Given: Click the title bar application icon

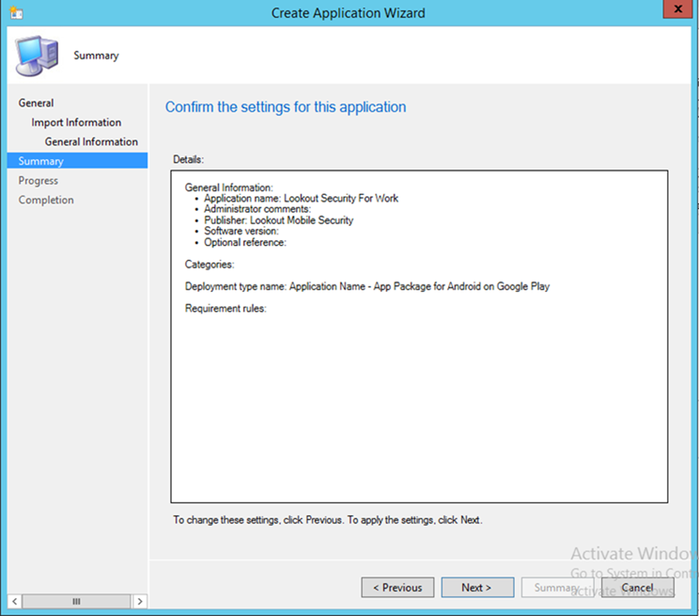Looking at the screenshot, I should (16, 12).
